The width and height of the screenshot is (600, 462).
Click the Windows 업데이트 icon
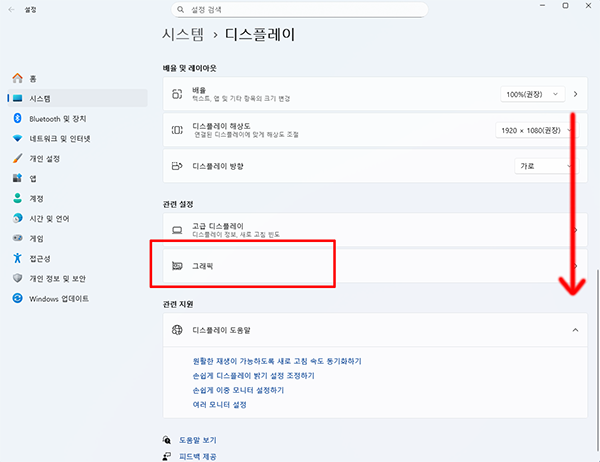tap(17, 298)
